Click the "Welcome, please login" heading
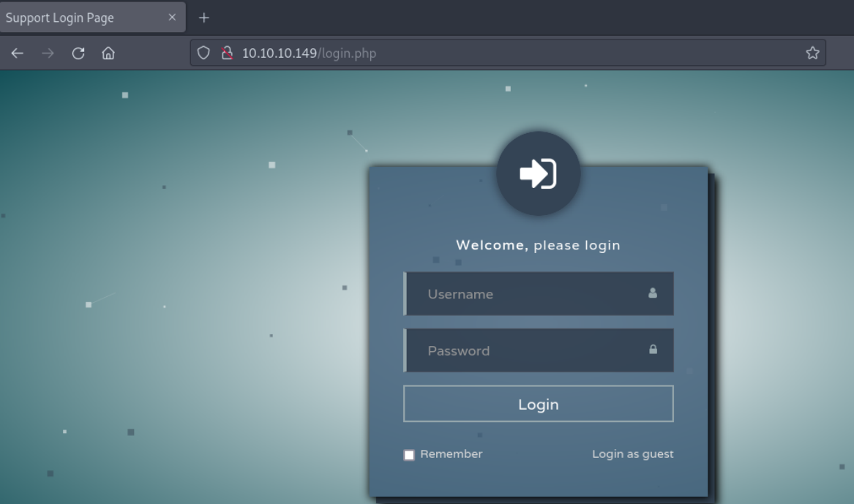This screenshot has width=854, height=504. click(x=538, y=245)
